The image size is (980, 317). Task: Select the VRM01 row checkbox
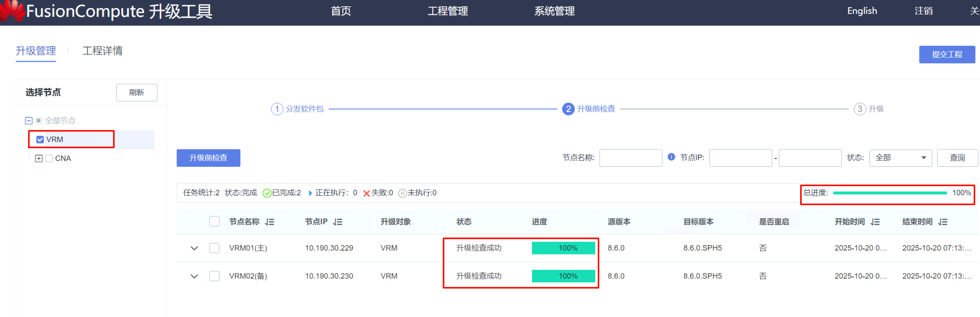(214, 248)
